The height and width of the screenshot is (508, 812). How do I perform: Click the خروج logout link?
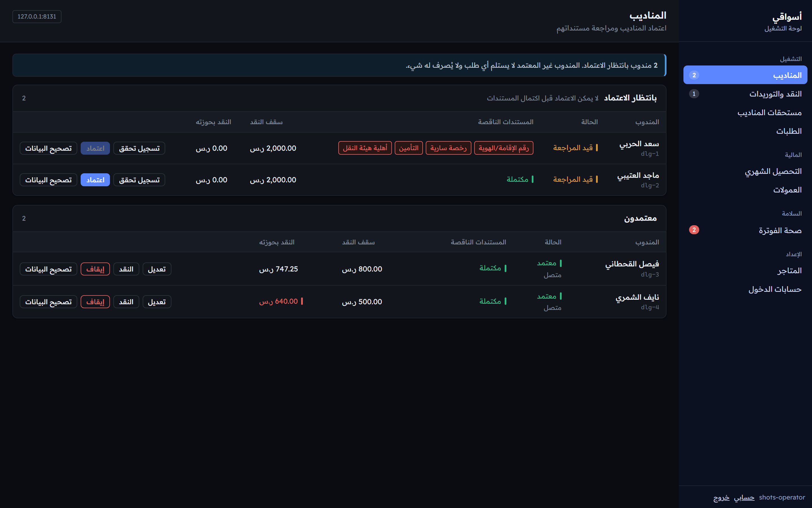coord(721,498)
